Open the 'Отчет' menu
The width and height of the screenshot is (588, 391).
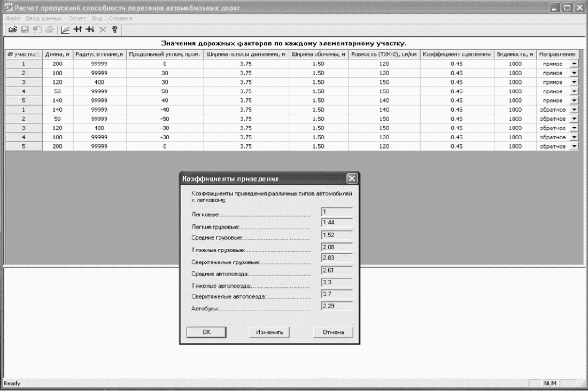click(77, 19)
